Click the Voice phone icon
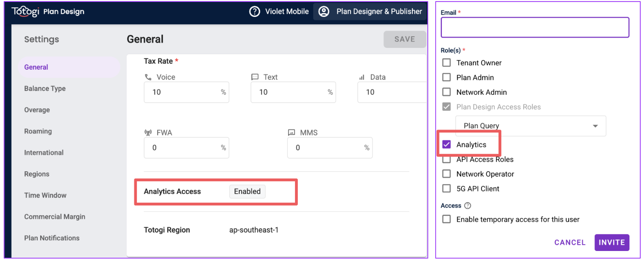644x265 pixels. coord(148,77)
